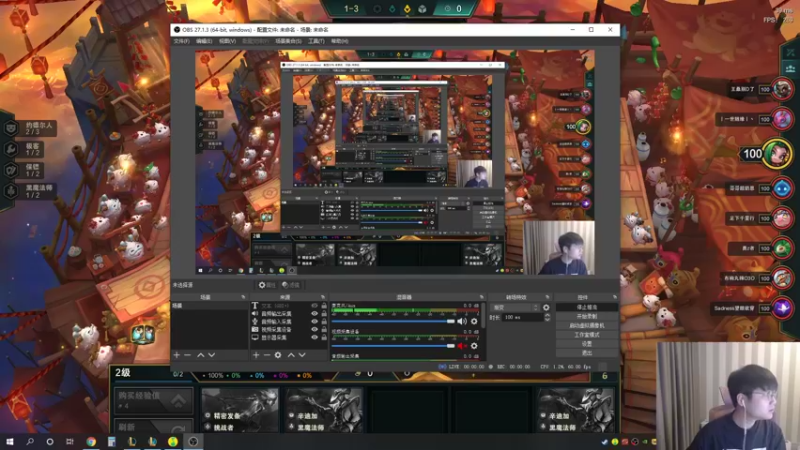Click the 时长 100 ms duration field
Viewport: 800px width, 450px height.
pyautogui.click(x=522, y=317)
